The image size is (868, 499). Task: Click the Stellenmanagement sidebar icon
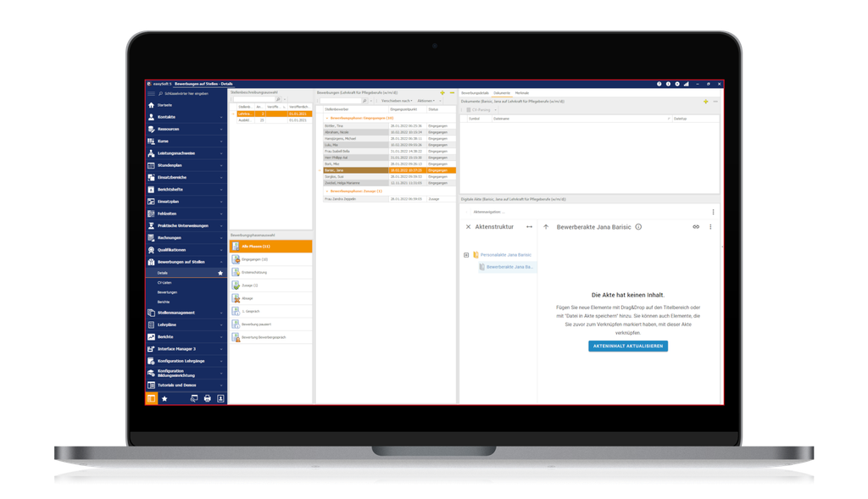coord(151,313)
